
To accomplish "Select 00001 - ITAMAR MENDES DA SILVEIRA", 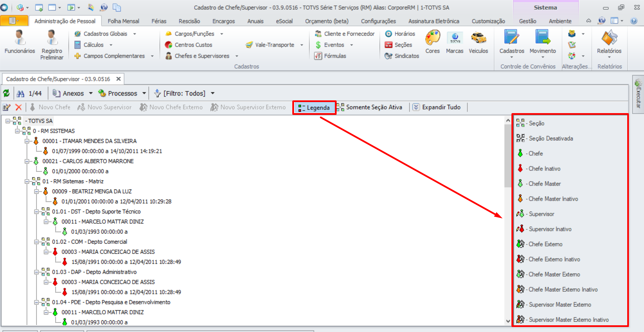I will click(x=89, y=141).
